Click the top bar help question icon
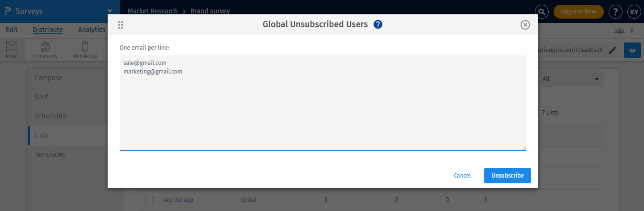This screenshot has height=211, width=644. point(615,11)
